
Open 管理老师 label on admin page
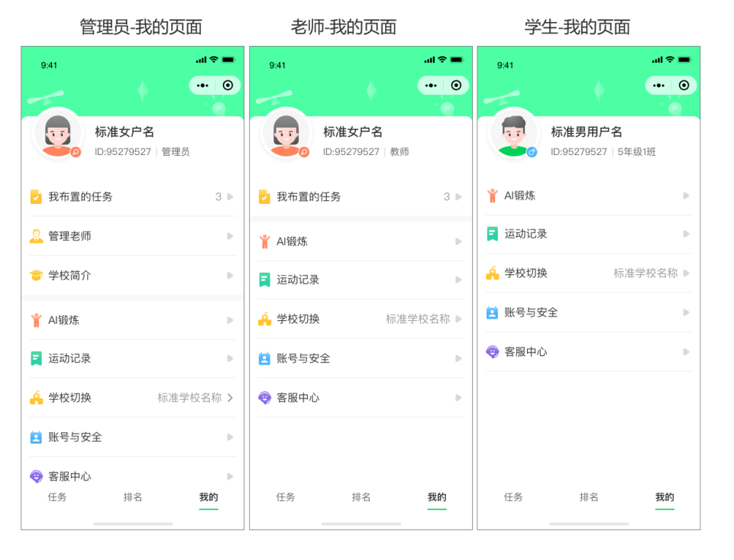pyautogui.click(x=70, y=236)
